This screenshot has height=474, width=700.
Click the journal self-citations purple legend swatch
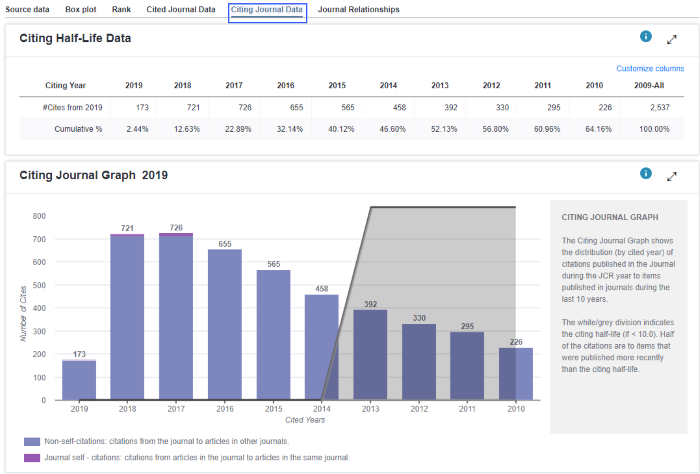tap(32, 458)
